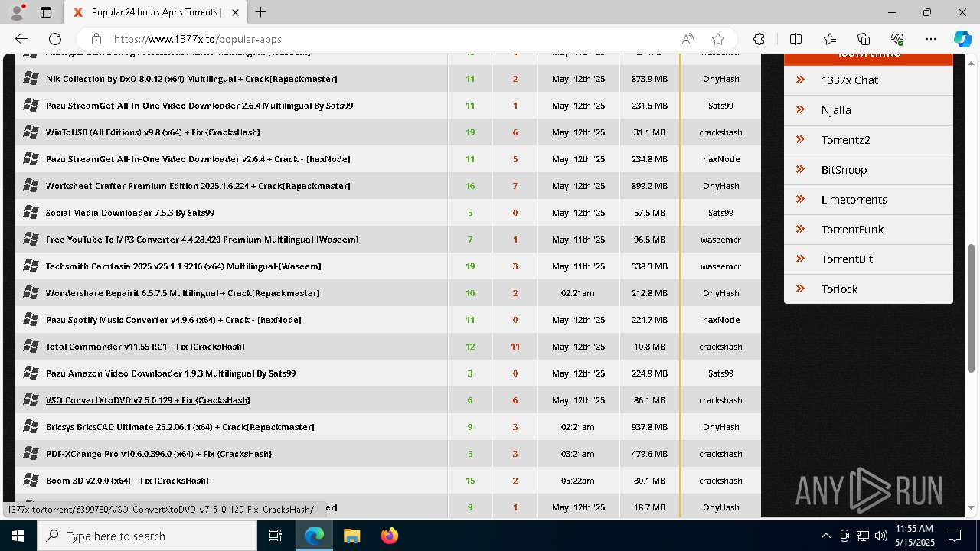Open Bricsys BricsCAD Ultimate torrent
Viewport: 980px width, 551px height.
pyautogui.click(x=180, y=427)
